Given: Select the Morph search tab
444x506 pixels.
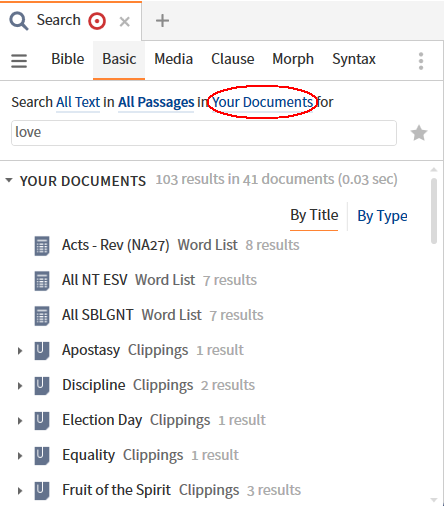Looking at the screenshot, I should tap(293, 59).
